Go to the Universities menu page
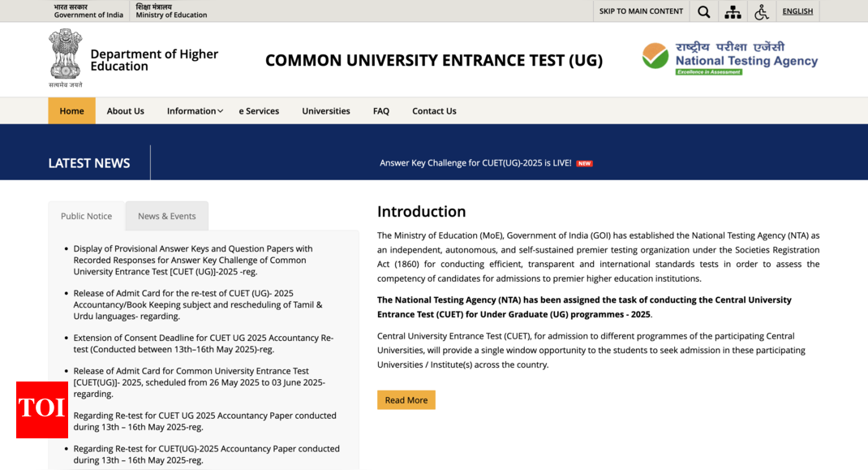 point(326,111)
